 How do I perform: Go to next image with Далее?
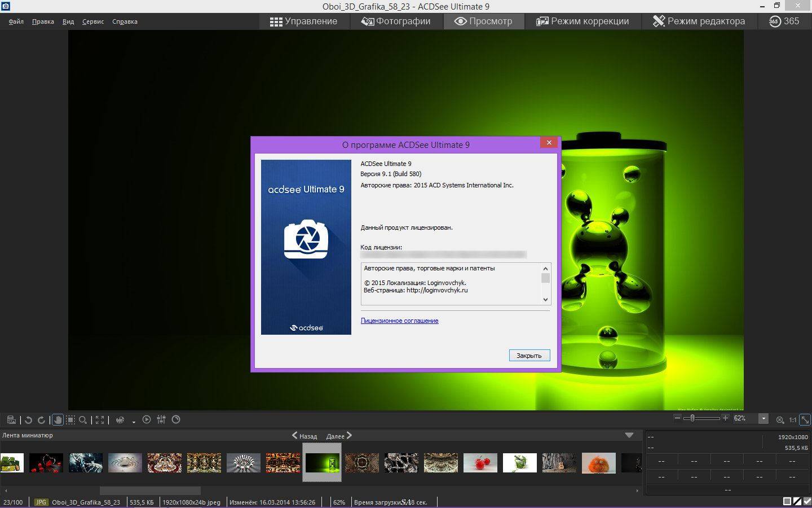[x=339, y=436]
